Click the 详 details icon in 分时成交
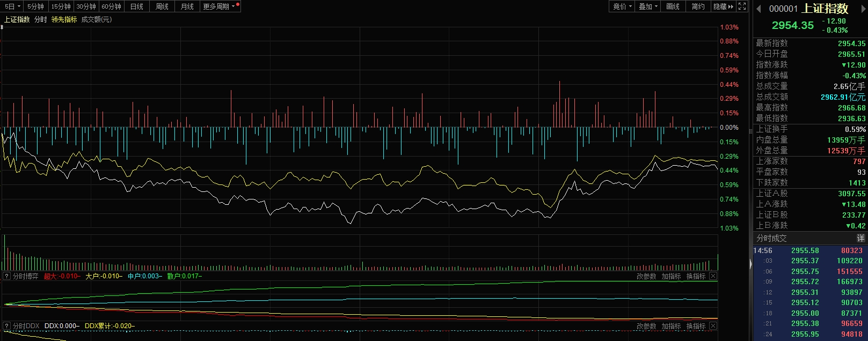Viewport: 868px width, 341px height. coord(860,238)
